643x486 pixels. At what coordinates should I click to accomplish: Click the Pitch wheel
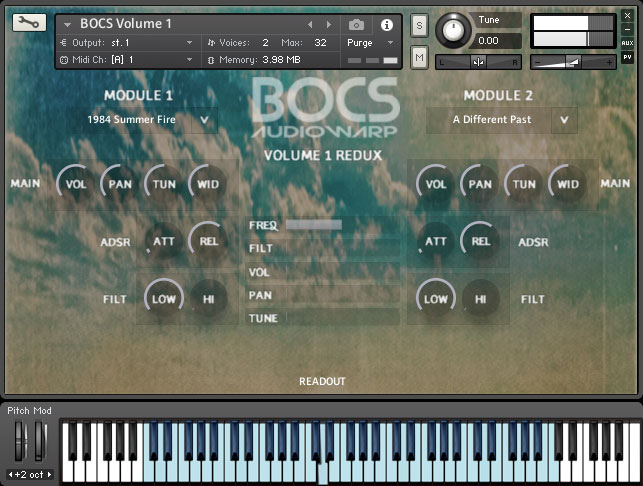(21, 441)
